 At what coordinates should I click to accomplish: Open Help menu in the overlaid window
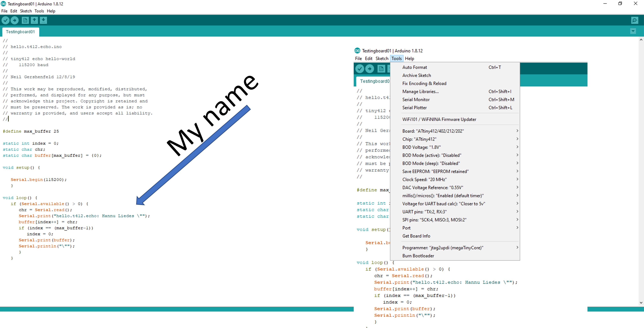point(409,58)
